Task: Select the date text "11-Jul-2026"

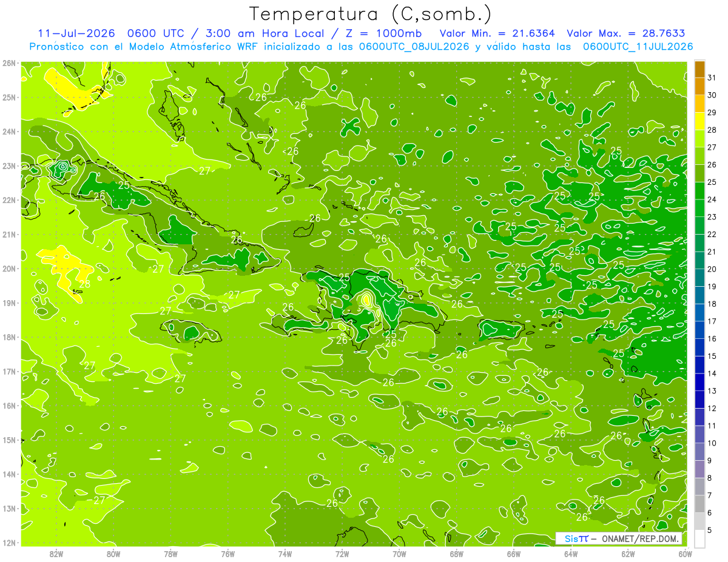Action: [x=76, y=33]
